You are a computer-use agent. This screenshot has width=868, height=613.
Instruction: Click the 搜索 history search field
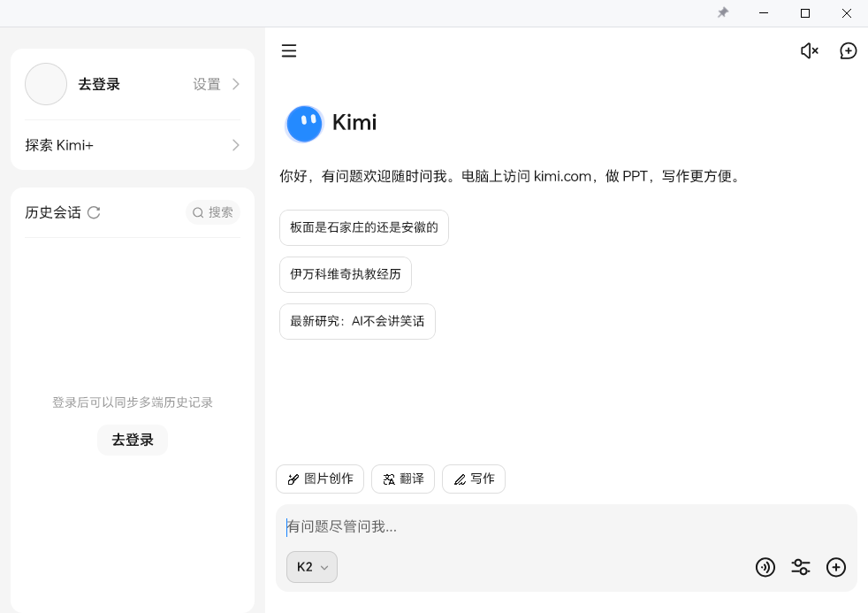click(212, 212)
